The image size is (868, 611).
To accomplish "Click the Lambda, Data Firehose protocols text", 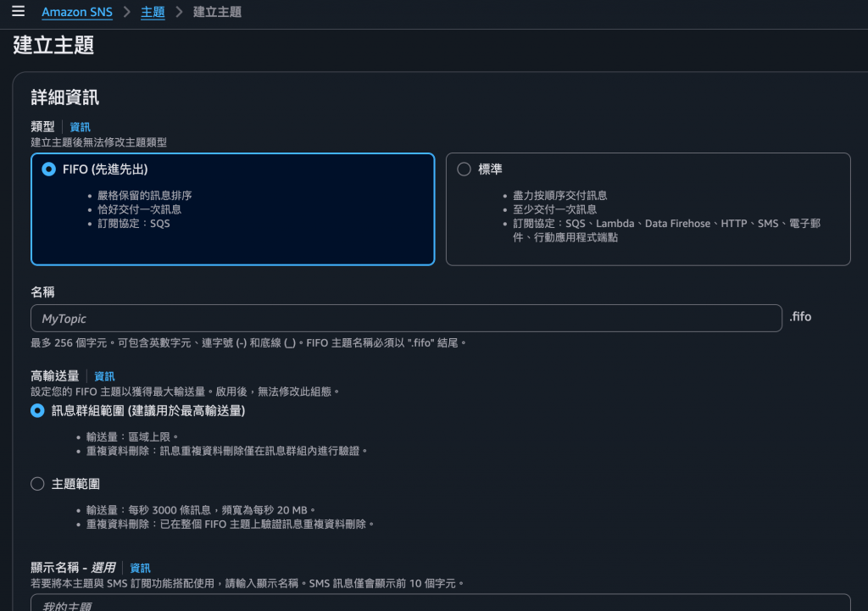I will pos(653,224).
